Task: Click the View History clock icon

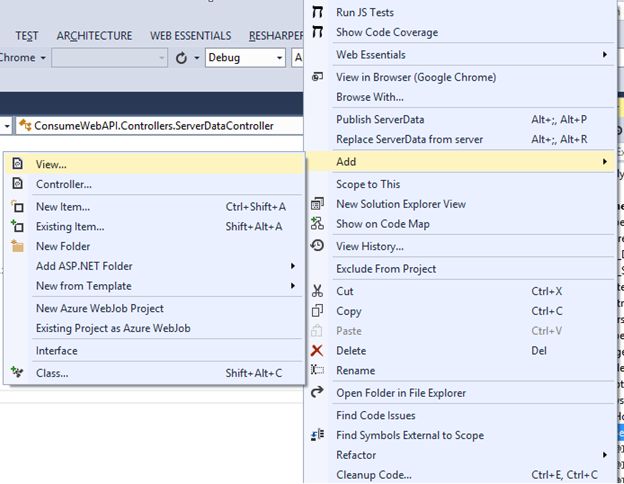Action: 317,246
